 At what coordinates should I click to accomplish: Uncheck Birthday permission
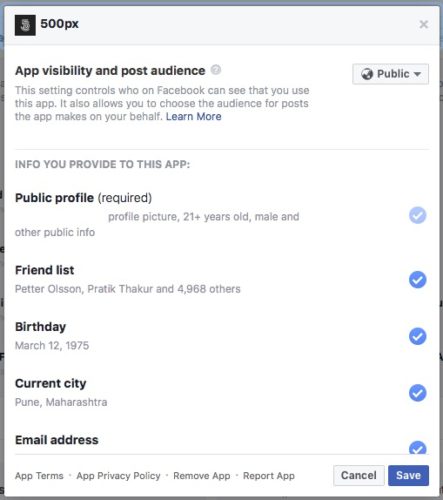click(417, 336)
